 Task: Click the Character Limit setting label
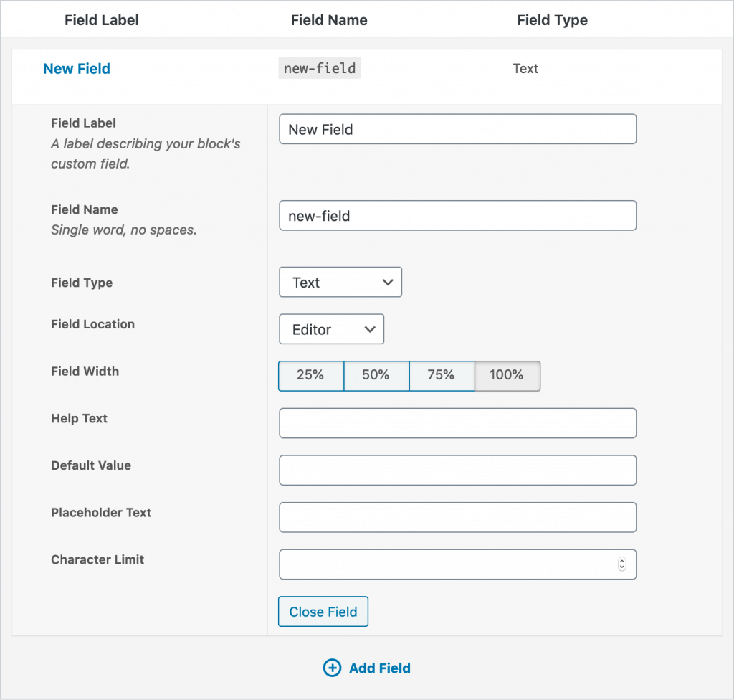tap(97, 559)
